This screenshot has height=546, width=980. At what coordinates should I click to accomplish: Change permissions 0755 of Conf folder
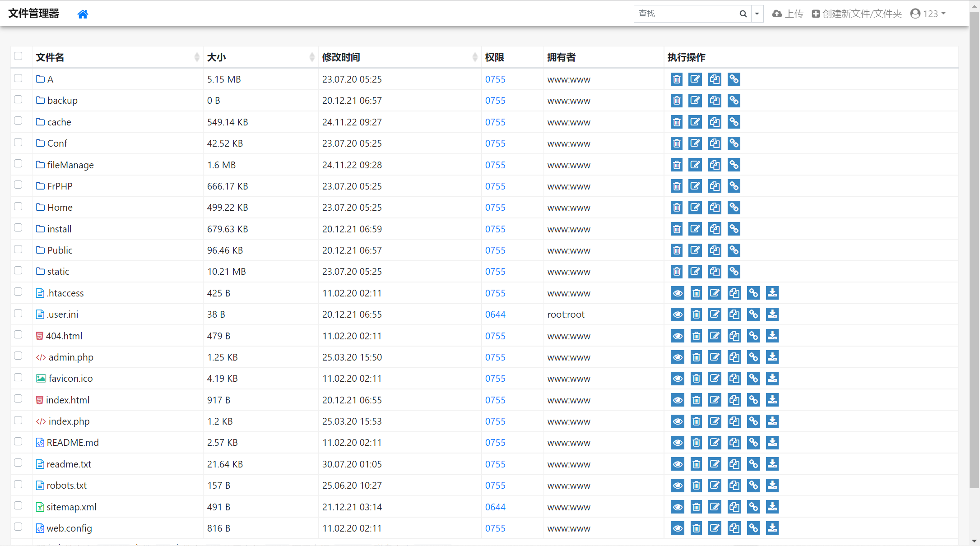495,143
